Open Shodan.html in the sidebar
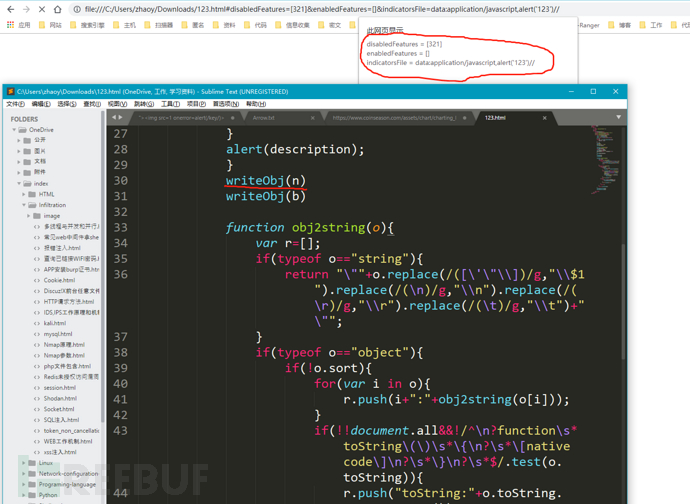 click(x=60, y=398)
